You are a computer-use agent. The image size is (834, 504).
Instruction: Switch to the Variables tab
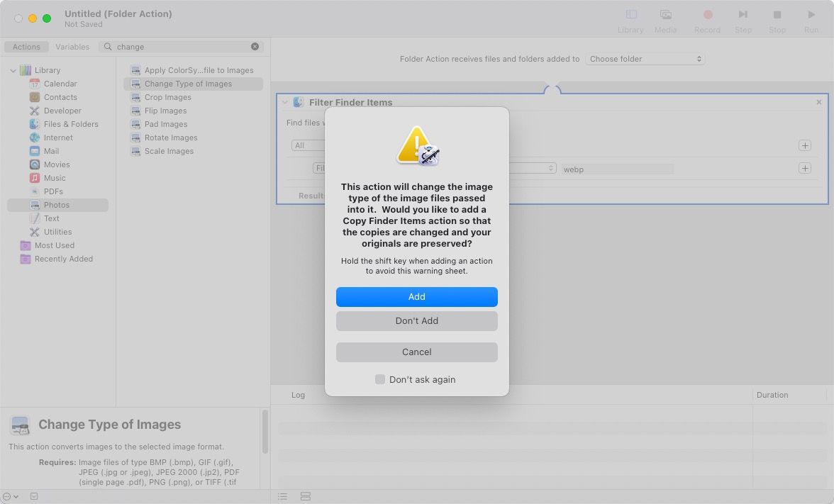(72, 47)
